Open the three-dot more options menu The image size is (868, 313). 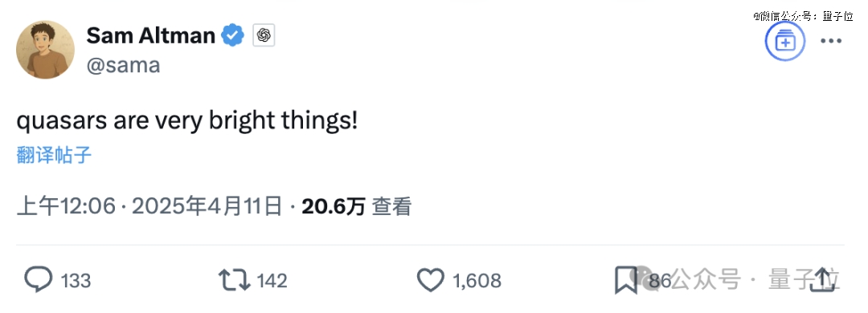(x=830, y=42)
